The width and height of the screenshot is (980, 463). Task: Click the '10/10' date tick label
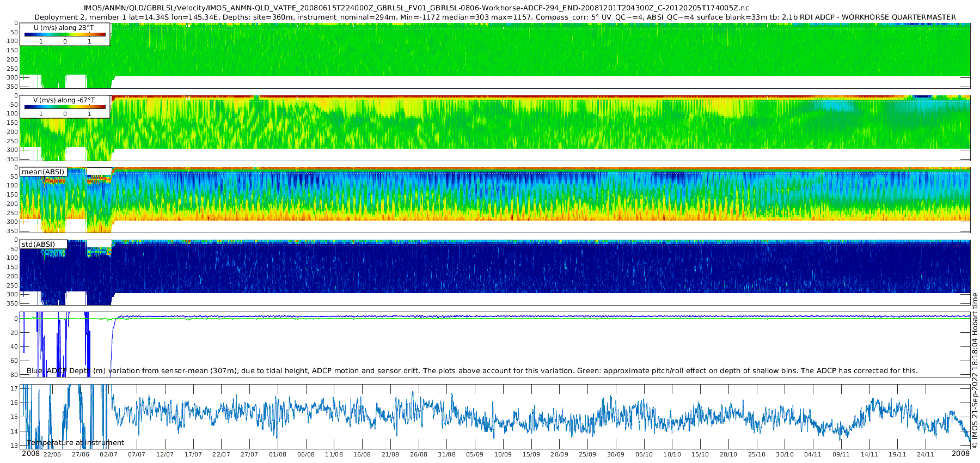pos(672,454)
